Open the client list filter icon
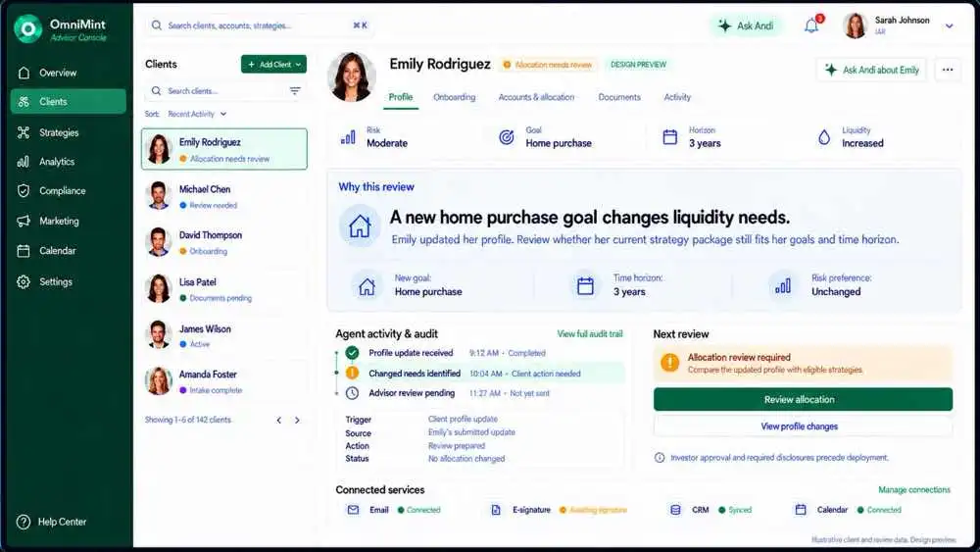 pos(295,90)
